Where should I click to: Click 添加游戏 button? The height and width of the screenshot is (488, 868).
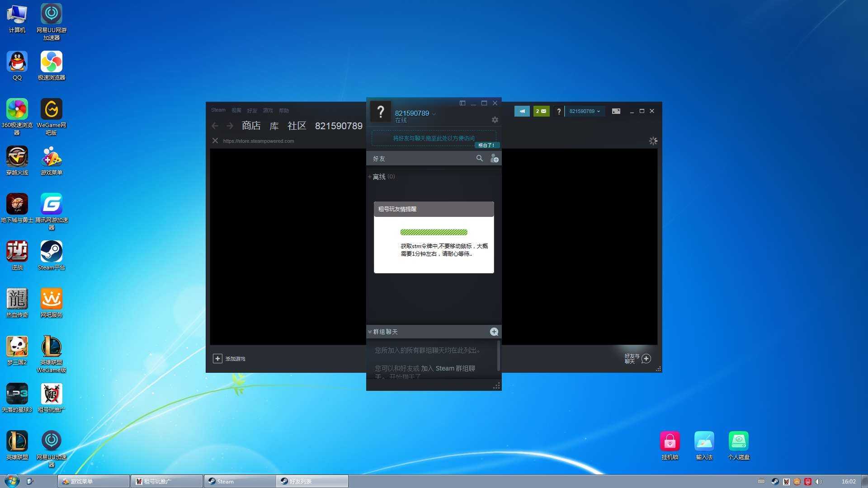pyautogui.click(x=229, y=359)
